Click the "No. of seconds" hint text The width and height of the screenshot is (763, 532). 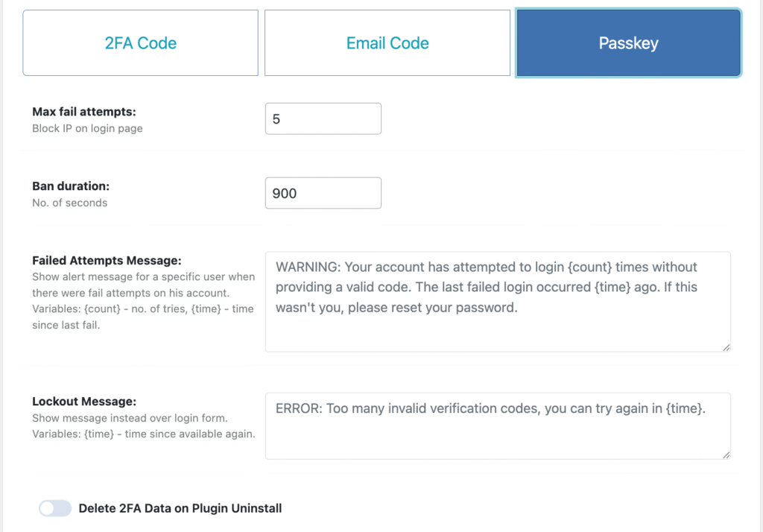tap(69, 203)
